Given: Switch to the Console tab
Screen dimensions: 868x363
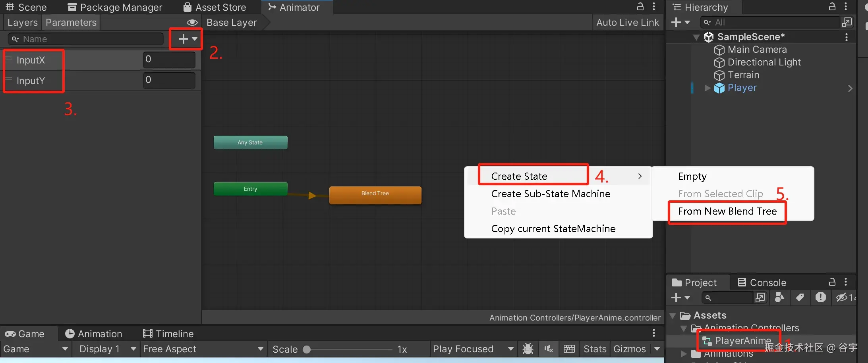Looking at the screenshot, I should pos(762,282).
